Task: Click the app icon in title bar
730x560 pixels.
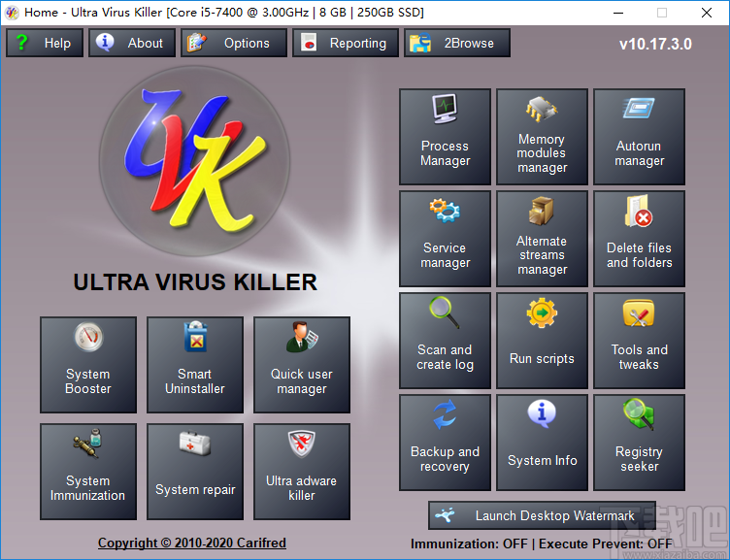Action: click(x=12, y=12)
